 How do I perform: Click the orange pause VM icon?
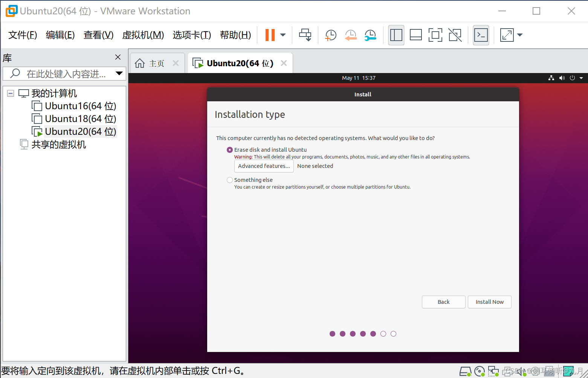270,35
